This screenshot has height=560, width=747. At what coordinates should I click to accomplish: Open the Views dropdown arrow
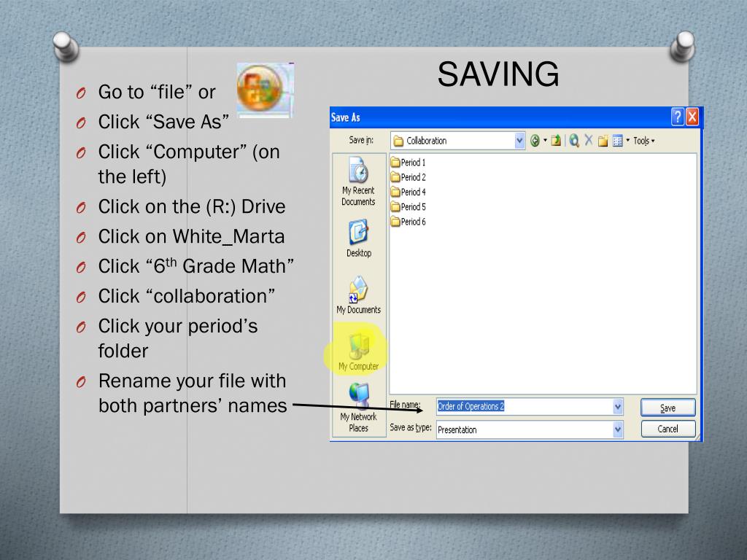(x=627, y=141)
